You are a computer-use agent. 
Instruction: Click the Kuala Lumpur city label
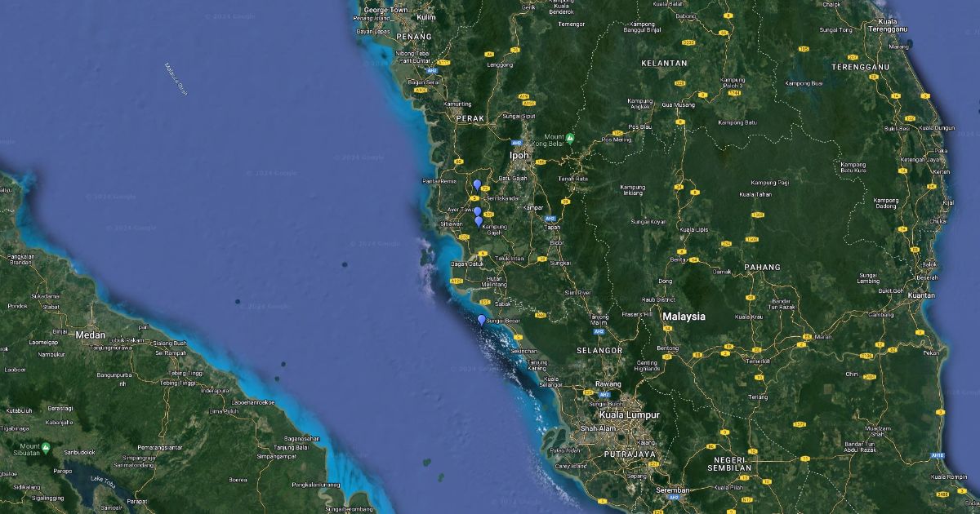(629, 414)
